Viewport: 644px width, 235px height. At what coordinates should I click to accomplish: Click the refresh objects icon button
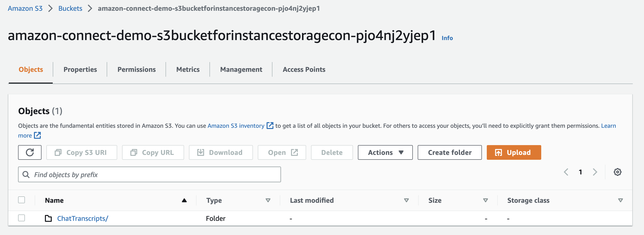(x=30, y=152)
